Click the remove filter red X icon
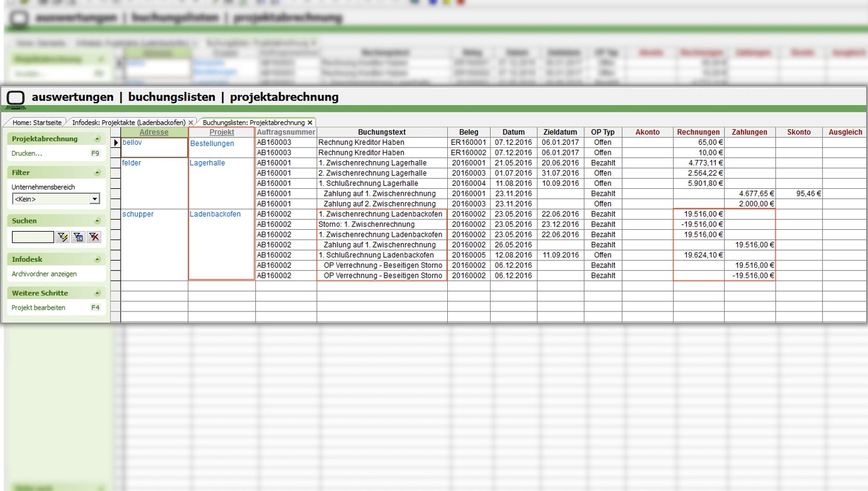 94,237
